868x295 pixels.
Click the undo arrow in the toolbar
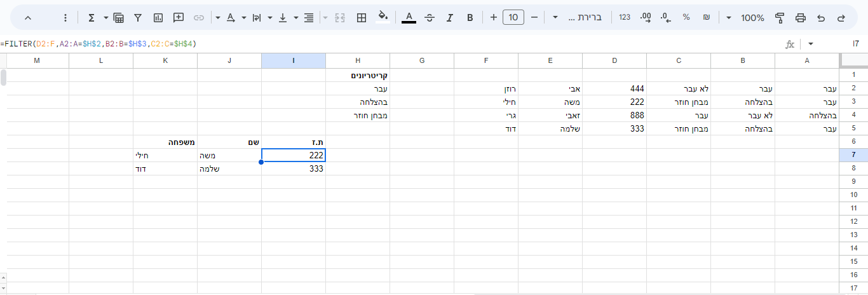click(821, 18)
